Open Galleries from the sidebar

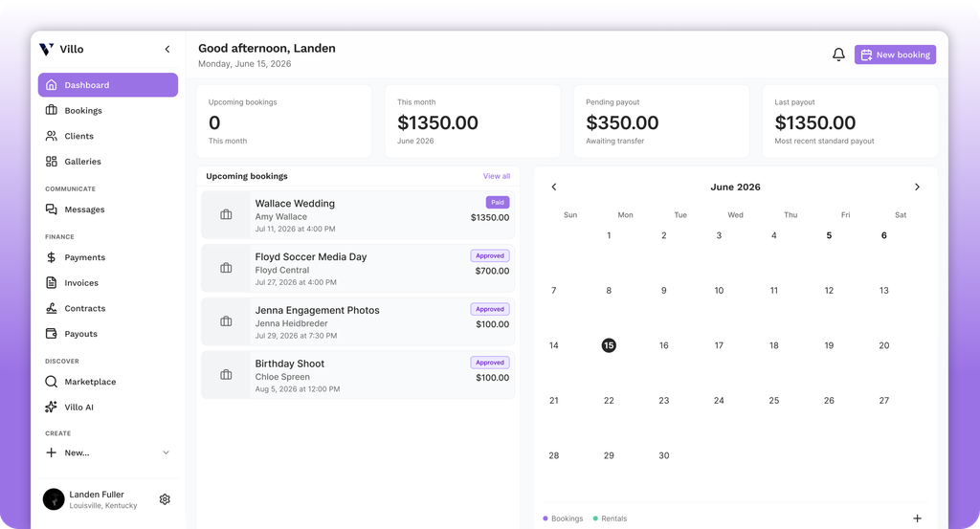pyautogui.click(x=108, y=162)
